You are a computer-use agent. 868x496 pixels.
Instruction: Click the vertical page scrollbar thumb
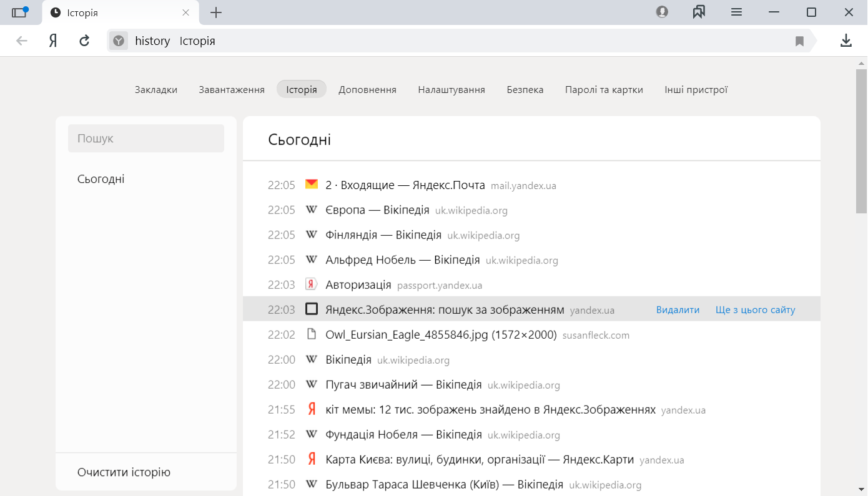[861, 142]
